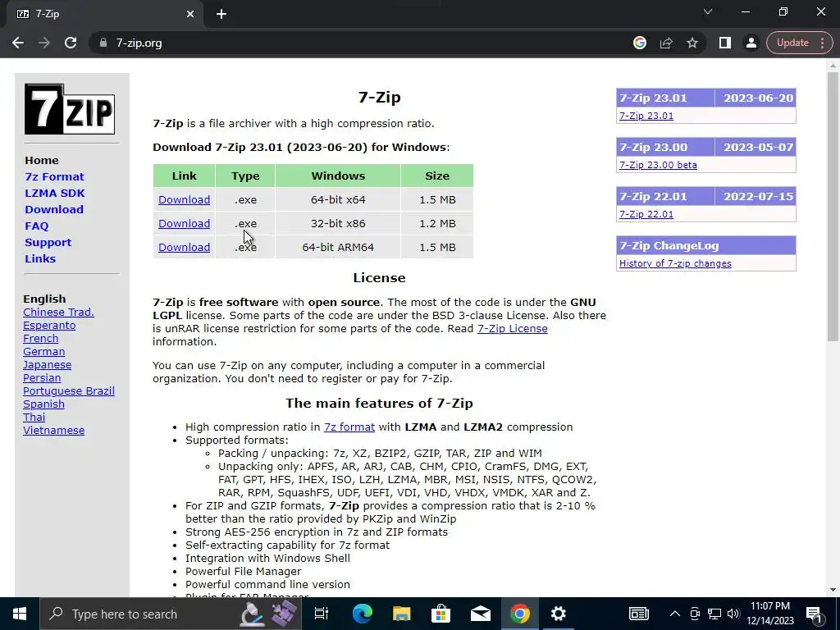Open 7-Zip 23.00 beta news link
Screen dimensions: 840x630
pyautogui.click(x=658, y=165)
